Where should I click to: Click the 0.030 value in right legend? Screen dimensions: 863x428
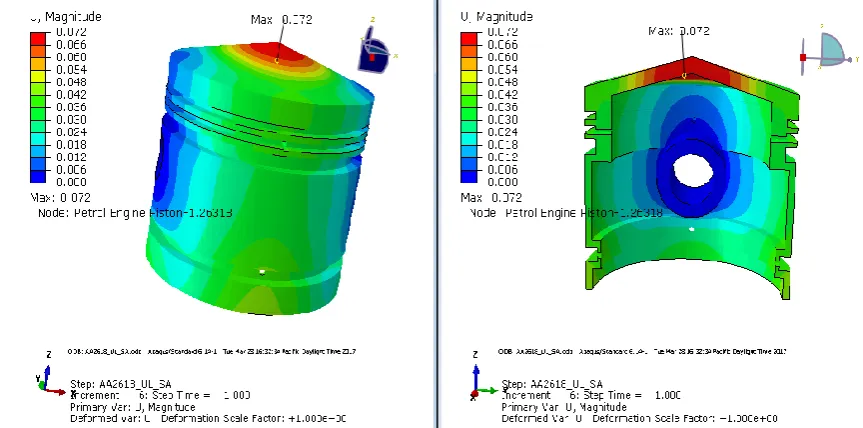coord(502,120)
